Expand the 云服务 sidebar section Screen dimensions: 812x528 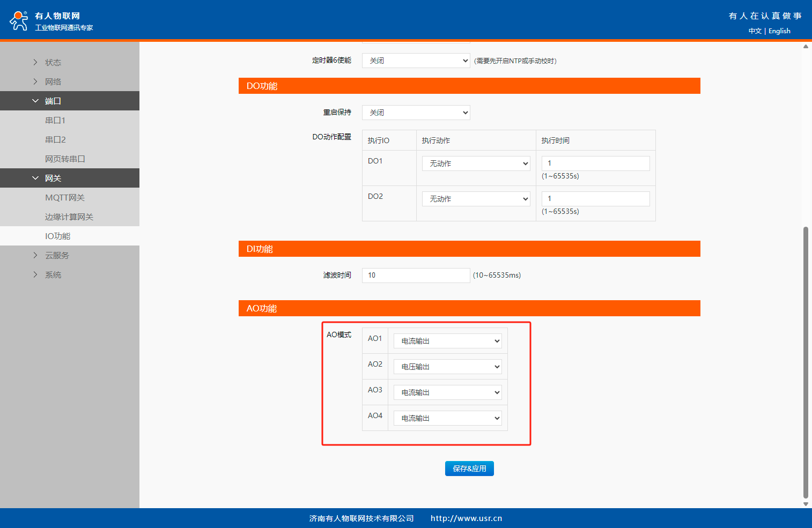pos(57,255)
